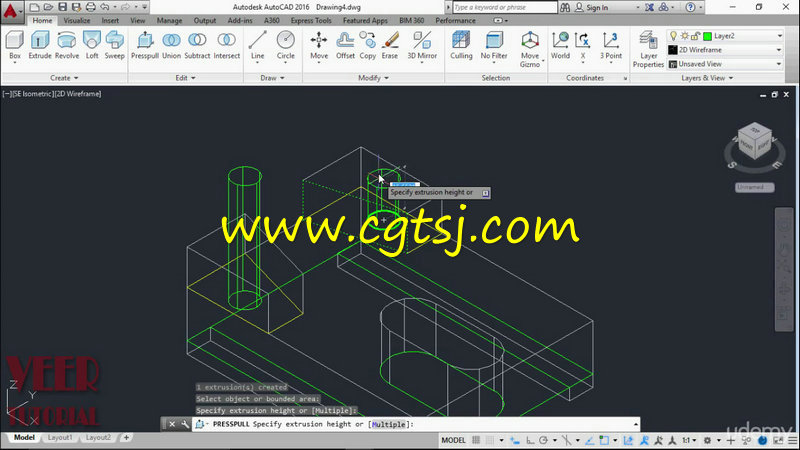Viewport: 800px width, 450px height.
Task: Open the Express Tools tab
Action: 311,20
